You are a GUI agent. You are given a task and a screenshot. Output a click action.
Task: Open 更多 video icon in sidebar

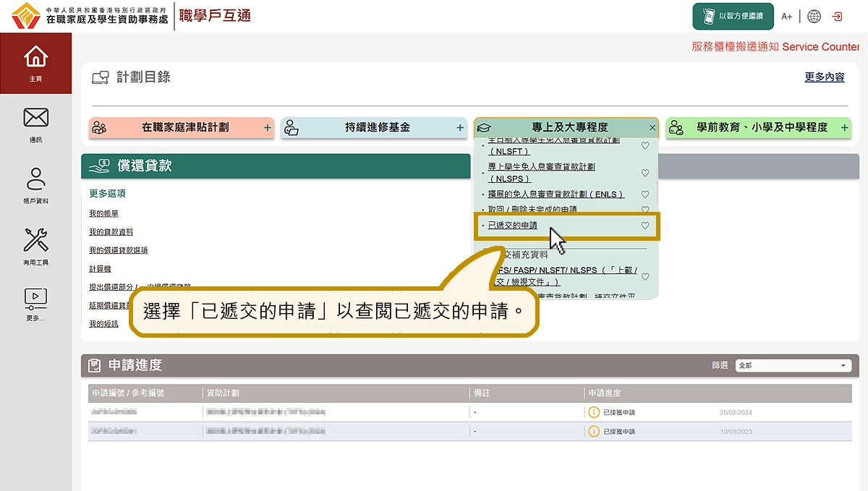[35, 302]
